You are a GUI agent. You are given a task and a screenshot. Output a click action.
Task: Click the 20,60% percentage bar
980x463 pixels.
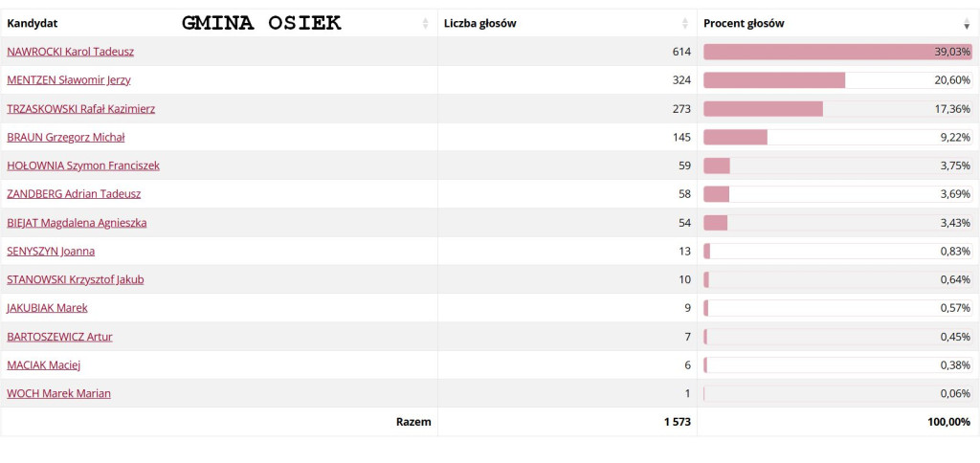coord(838,80)
